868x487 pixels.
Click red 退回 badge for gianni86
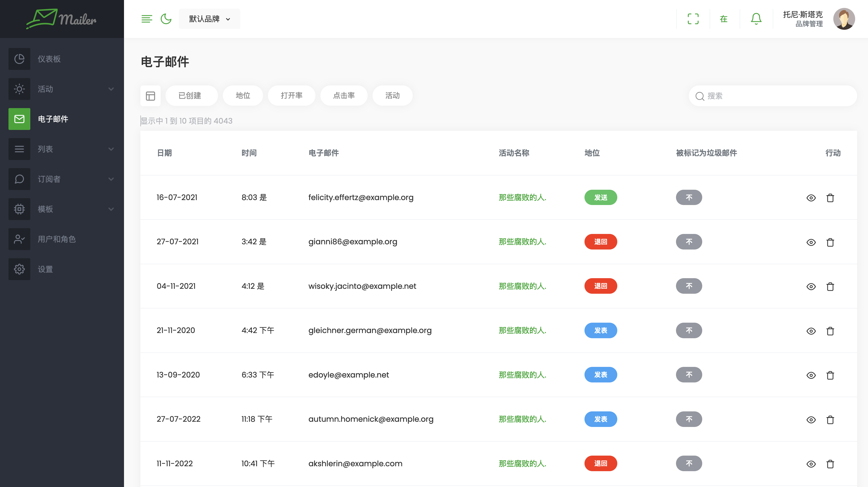(600, 242)
